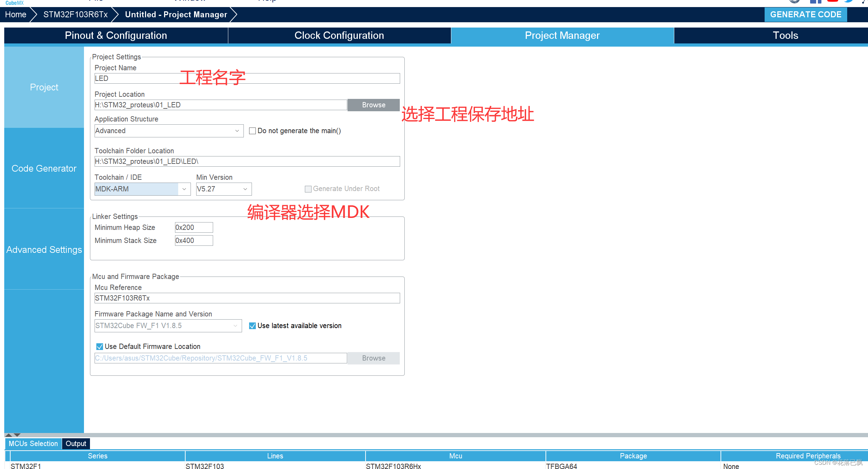Switch to the Output bottom tab
868x469 pixels.
[76, 444]
